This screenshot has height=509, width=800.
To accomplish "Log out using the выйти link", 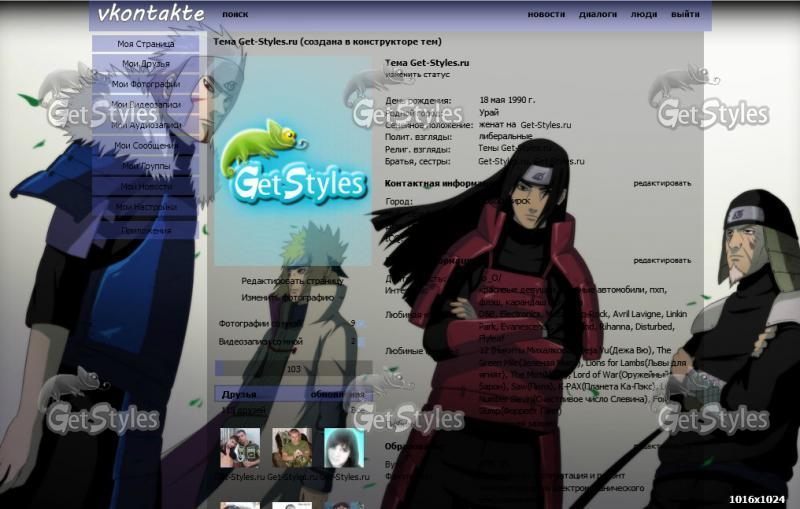I will point(685,15).
